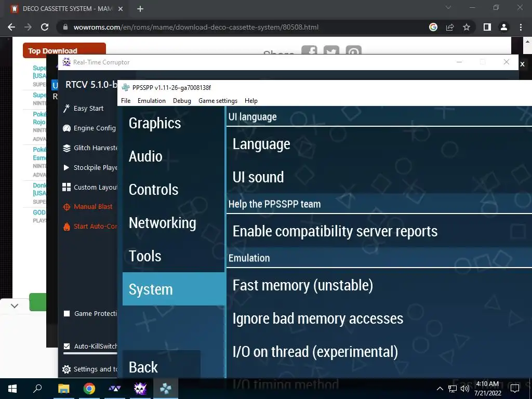
Task: Go back in Chrome browser history
Action: pos(11,27)
